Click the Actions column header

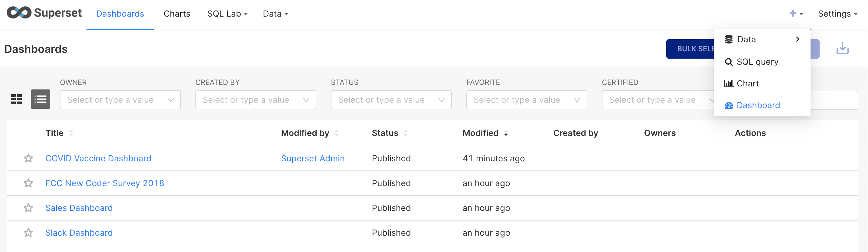[x=750, y=133]
